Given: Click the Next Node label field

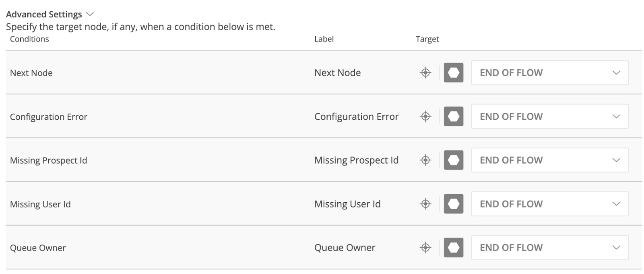Looking at the screenshot, I should (x=337, y=73).
